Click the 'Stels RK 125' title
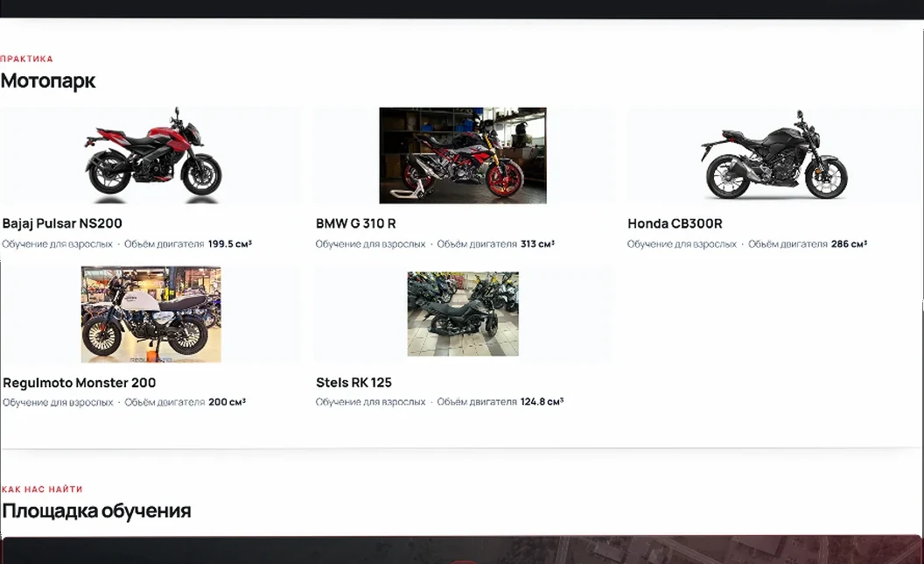 (353, 383)
